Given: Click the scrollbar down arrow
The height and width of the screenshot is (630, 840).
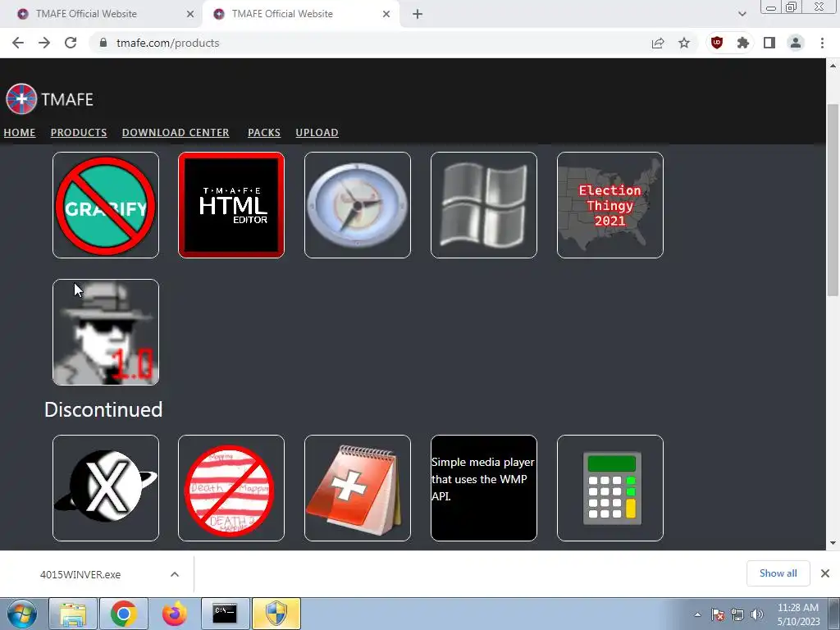Looking at the screenshot, I should [833, 543].
